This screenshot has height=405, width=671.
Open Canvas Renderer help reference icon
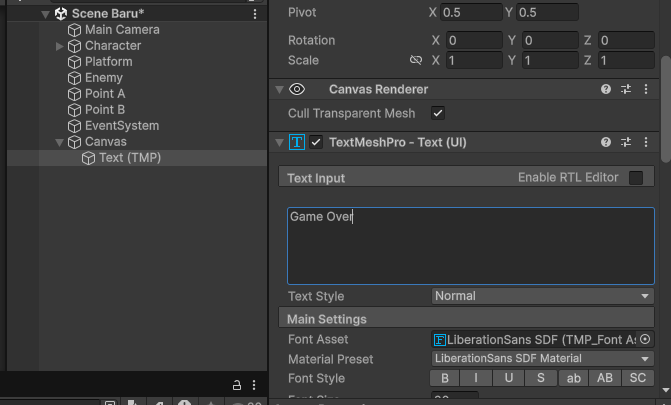click(x=606, y=89)
